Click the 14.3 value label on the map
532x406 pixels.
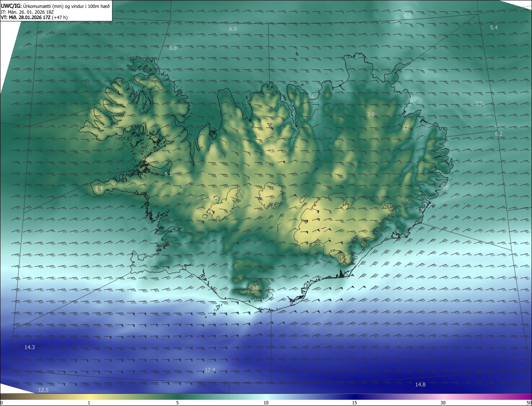(x=30, y=347)
